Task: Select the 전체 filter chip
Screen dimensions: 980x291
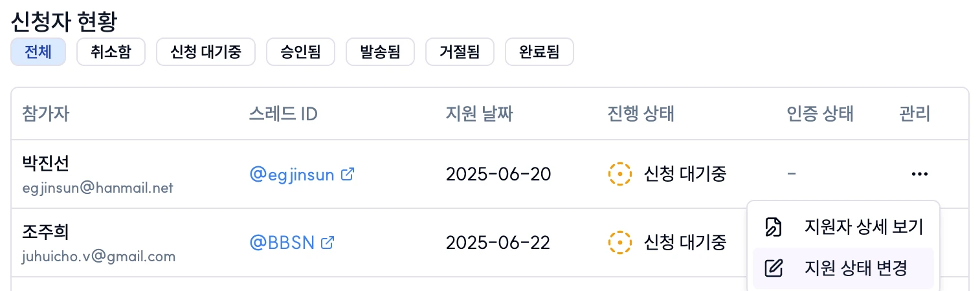Action: point(38,52)
